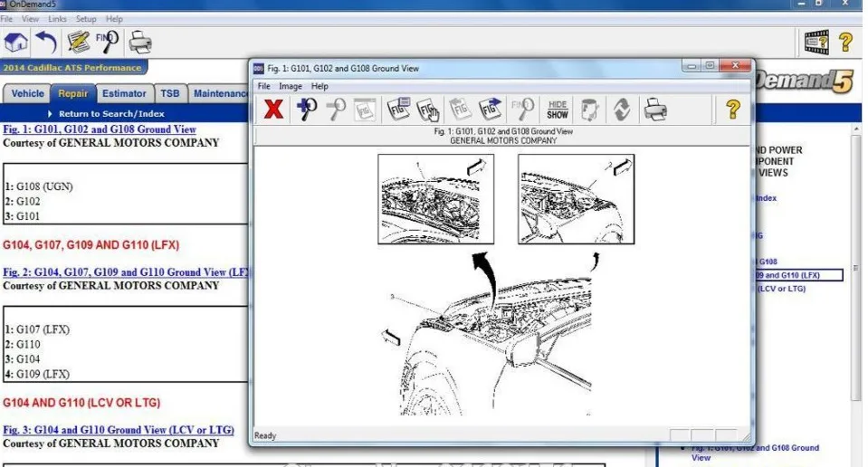The width and height of the screenshot is (868, 467).
Task: Open the Image menu in figure window
Action: point(290,86)
